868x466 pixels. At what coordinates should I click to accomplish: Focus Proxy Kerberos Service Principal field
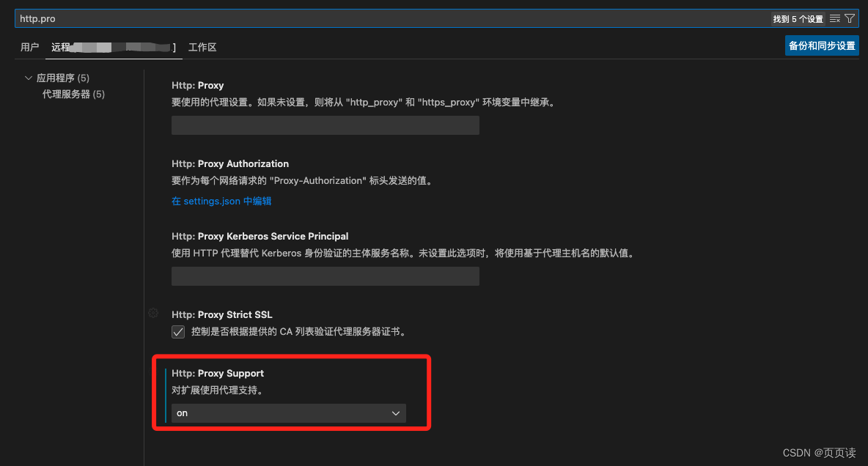click(x=325, y=276)
